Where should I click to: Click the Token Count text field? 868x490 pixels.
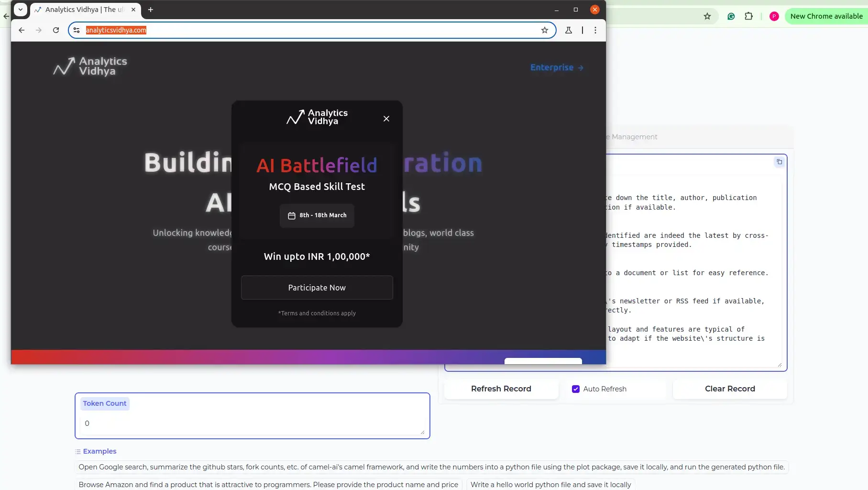click(252, 423)
